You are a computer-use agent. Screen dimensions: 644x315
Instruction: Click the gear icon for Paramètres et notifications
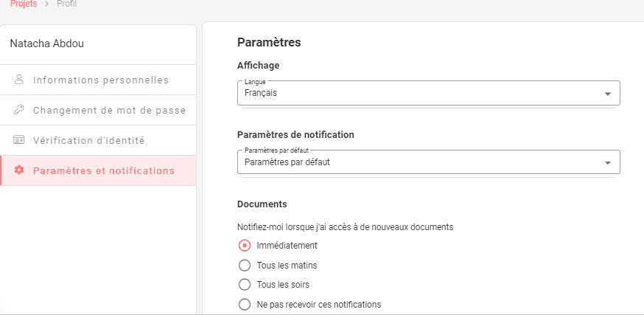click(x=19, y=170)
